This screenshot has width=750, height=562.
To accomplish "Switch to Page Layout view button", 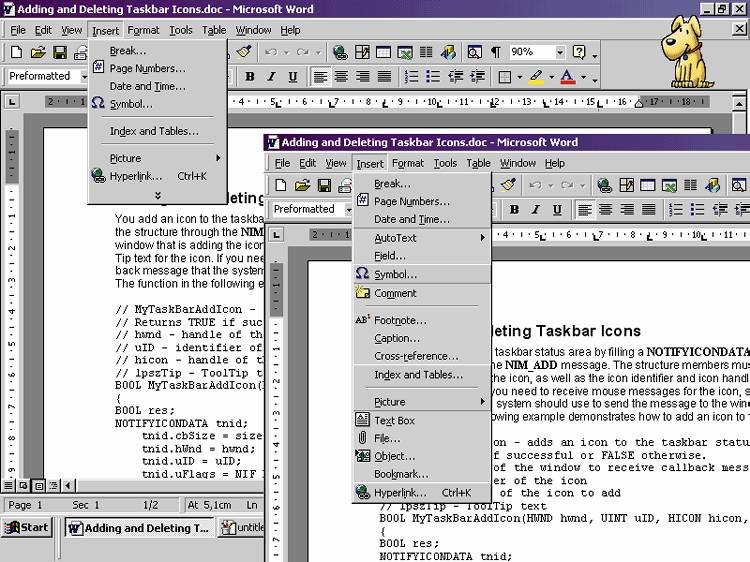I will click(39, 485).
